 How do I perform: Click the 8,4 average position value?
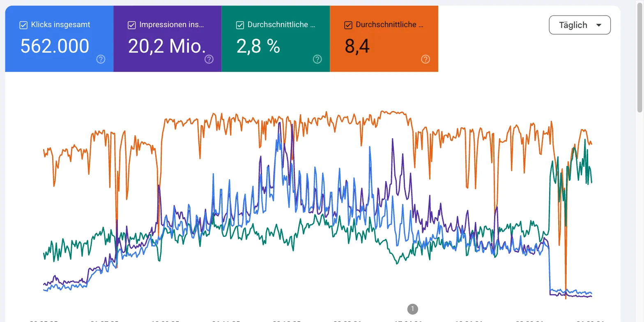click(x=357, y=46)
